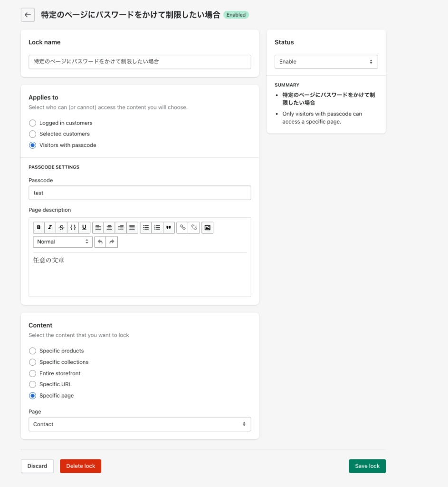
Task: Insert a link using the link icon
Action: click(x=182, y=227)
